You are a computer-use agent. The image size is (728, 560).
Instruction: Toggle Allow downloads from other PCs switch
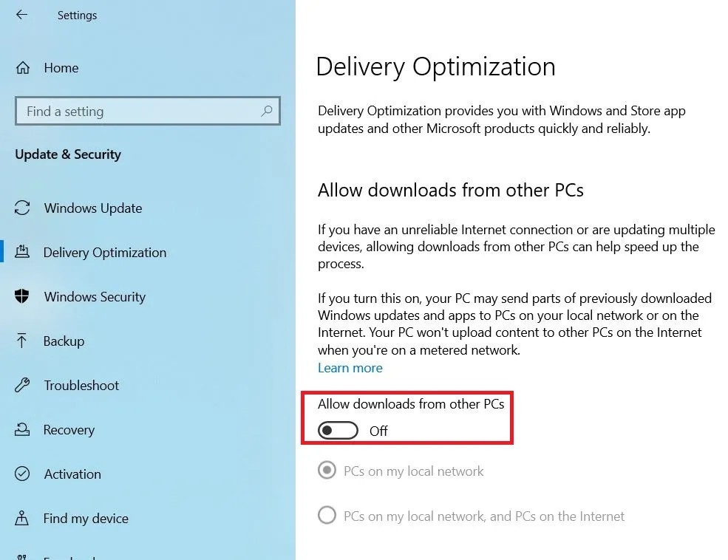[x=338, y=431]
